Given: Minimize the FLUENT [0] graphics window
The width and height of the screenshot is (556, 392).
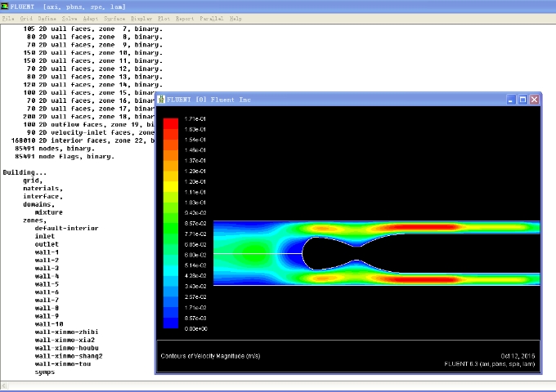Looking at the screenshot, I should coord(511,100).
